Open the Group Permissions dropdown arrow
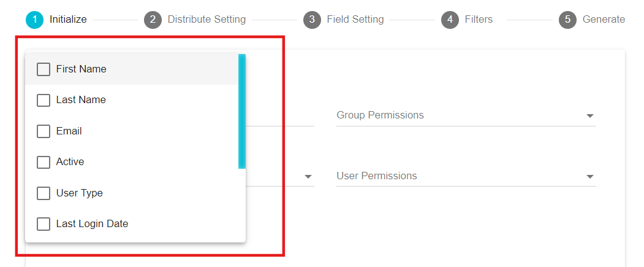Screen dimensions: 644x267 [x=590, y=116]
